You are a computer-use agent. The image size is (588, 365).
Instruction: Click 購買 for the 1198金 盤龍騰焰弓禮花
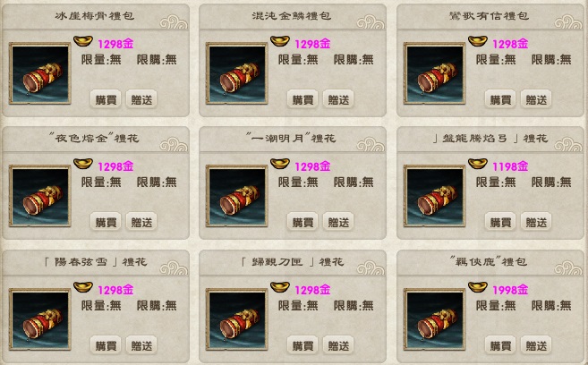pyautogui.click(x=500, y=222)
